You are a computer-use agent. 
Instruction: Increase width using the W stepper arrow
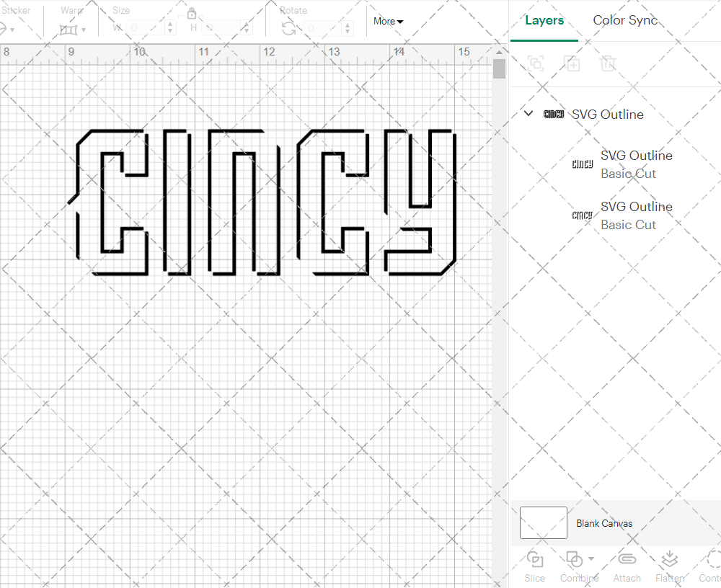point(170,24)
